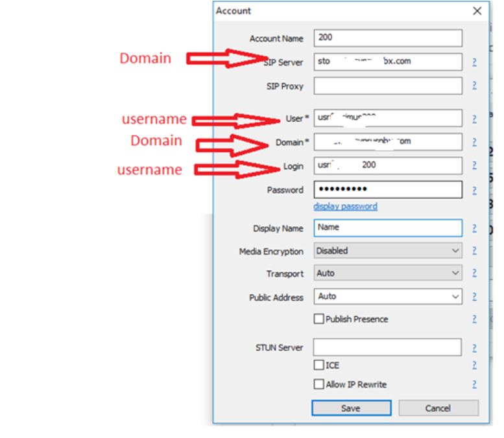Close the Account dialog window
This screenshot has width=504, height=438.
(x=477, y=11)
